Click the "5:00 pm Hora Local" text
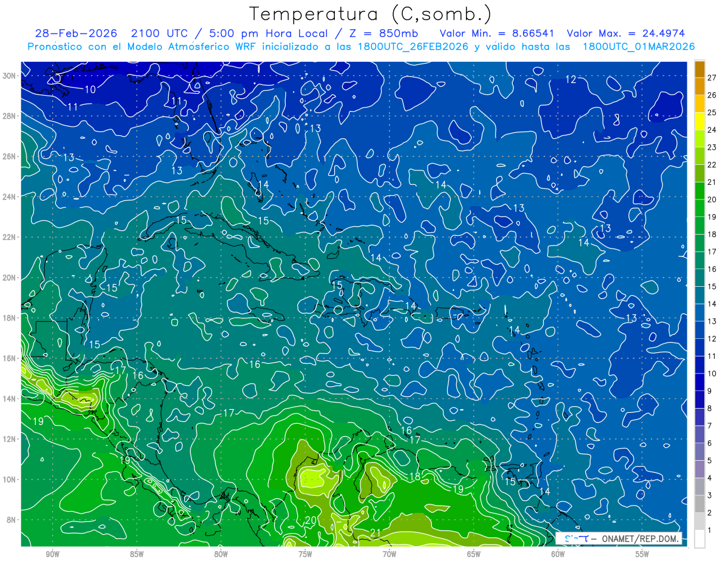Viewport: 728px width, 562px height. [269, 33]
